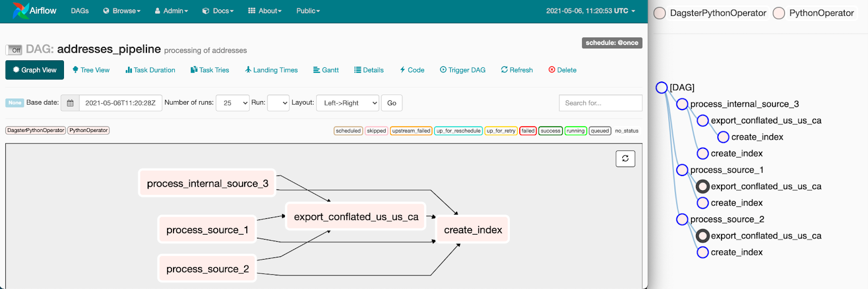Click the DagsterPythonOperator legend tag
Screen dimensions: 868x289
(x=36, y=130)
